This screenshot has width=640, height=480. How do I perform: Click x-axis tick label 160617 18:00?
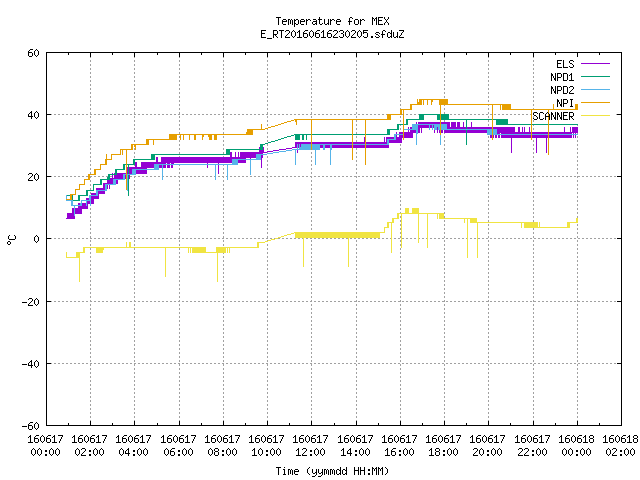(444, 446)
